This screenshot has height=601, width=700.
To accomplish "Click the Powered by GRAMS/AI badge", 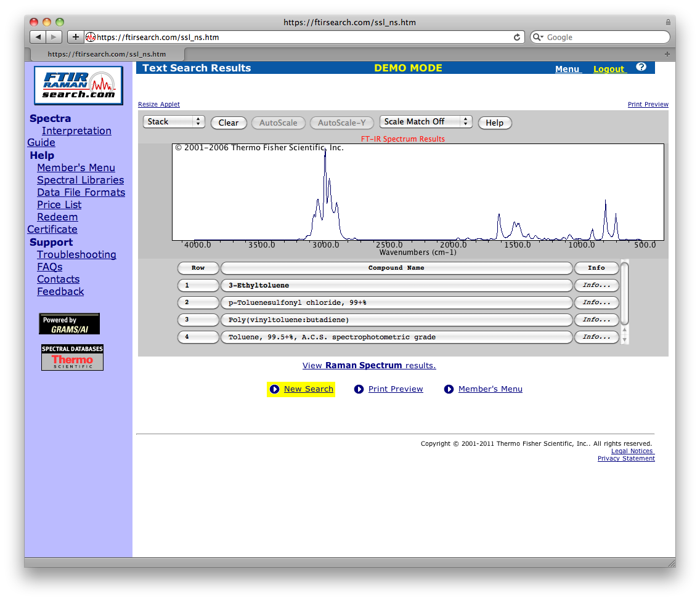I will (x=69, y=324).
